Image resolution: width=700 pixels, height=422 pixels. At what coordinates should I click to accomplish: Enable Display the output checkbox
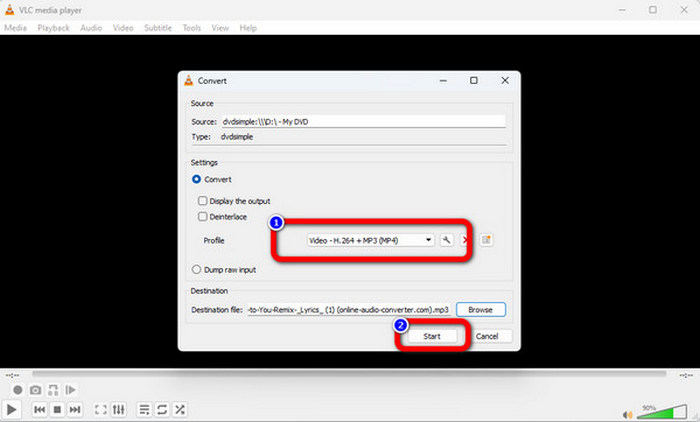click(202, 201)
